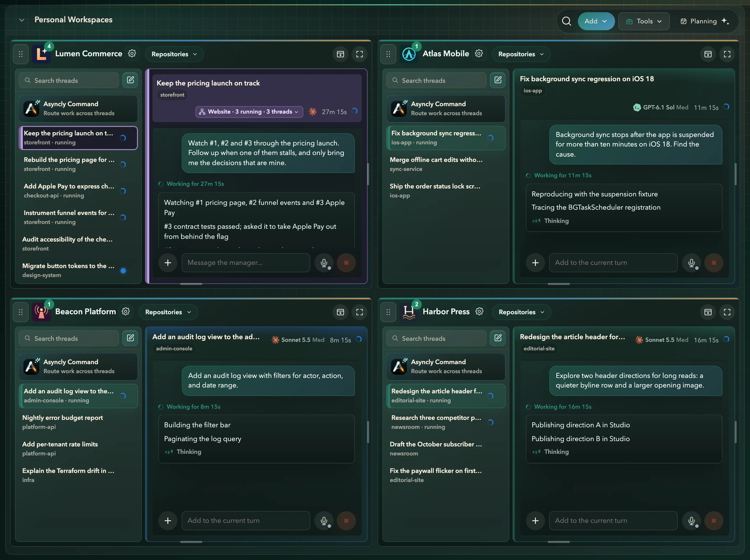Open Lumen Commerce settings gear

(x=132, y=54)
